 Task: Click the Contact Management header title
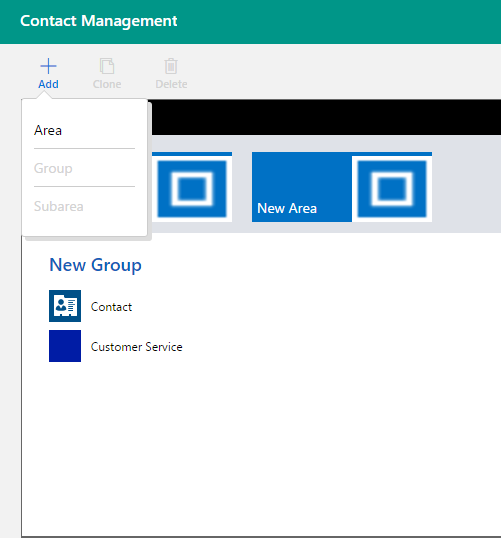point(99,21)
